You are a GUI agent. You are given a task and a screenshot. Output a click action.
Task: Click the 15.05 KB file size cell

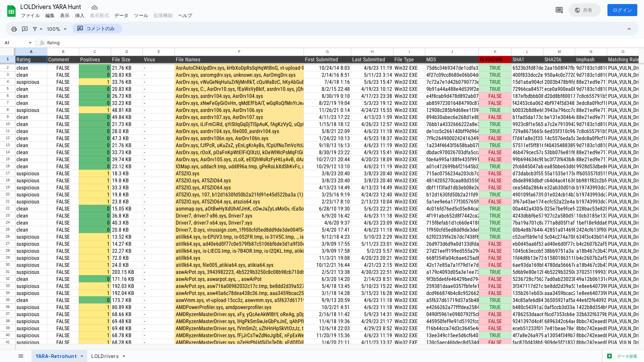pos(127,208)
